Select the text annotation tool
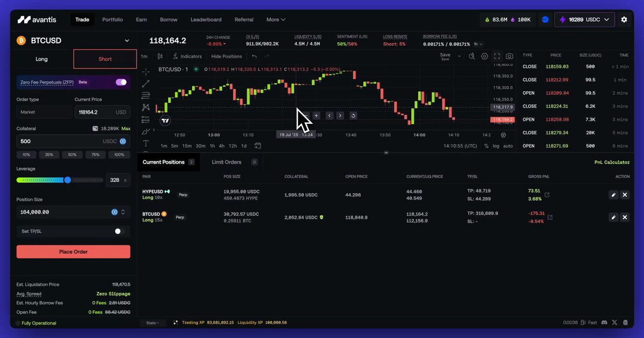 (x=146, y=143)
